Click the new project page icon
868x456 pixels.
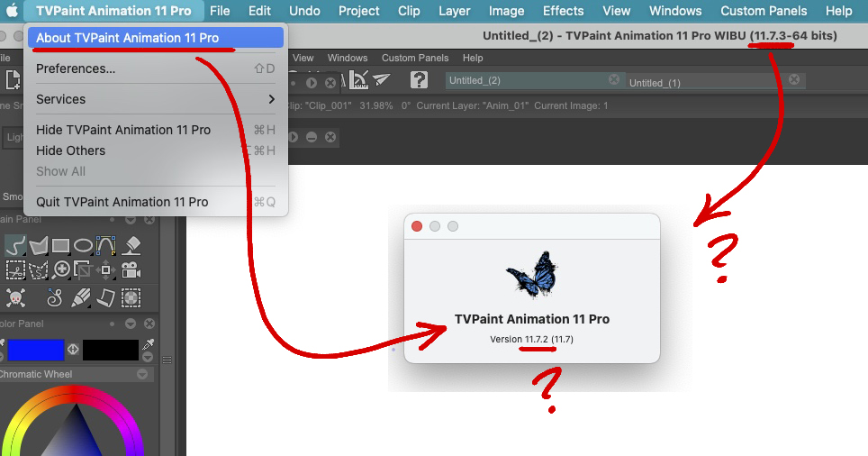coord(13,80)
